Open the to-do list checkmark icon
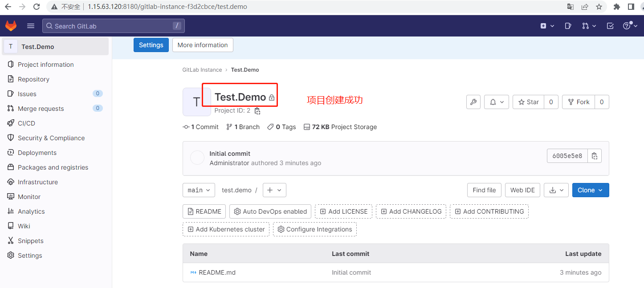The height and width of the screenshot is (288, 644). tap(610, 26)
